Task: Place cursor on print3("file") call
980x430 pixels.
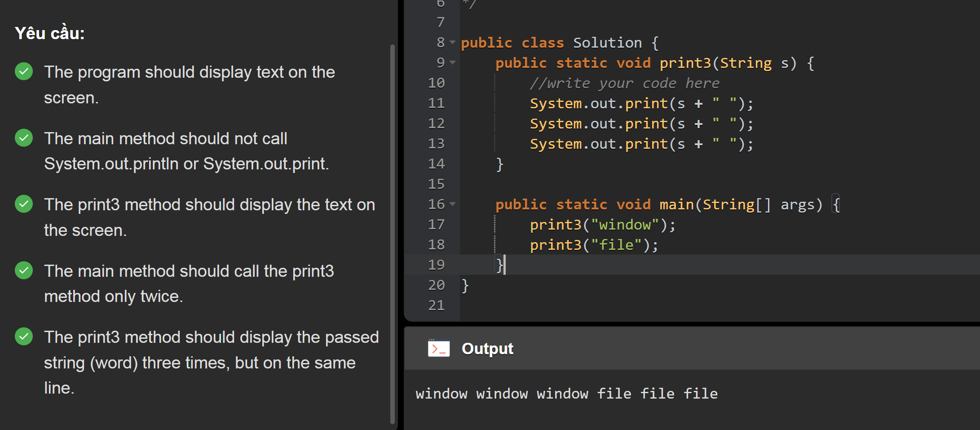Action: tap(593, 245)
